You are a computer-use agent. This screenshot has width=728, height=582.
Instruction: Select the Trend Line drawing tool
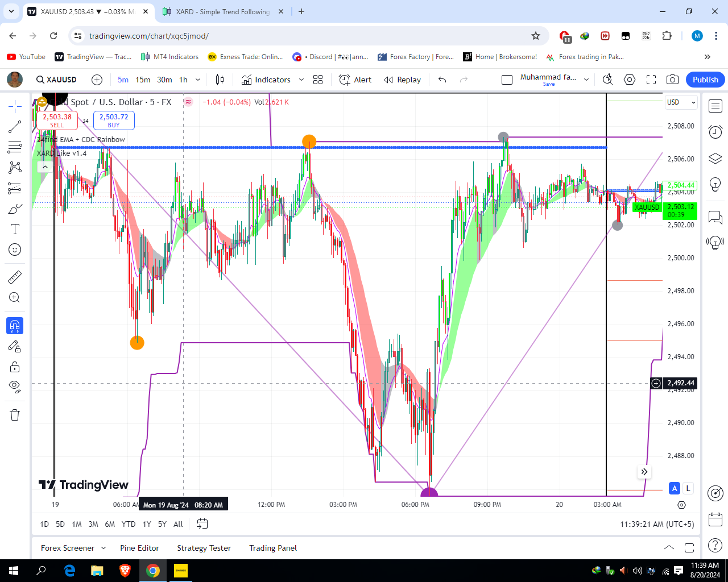[15, 127]
